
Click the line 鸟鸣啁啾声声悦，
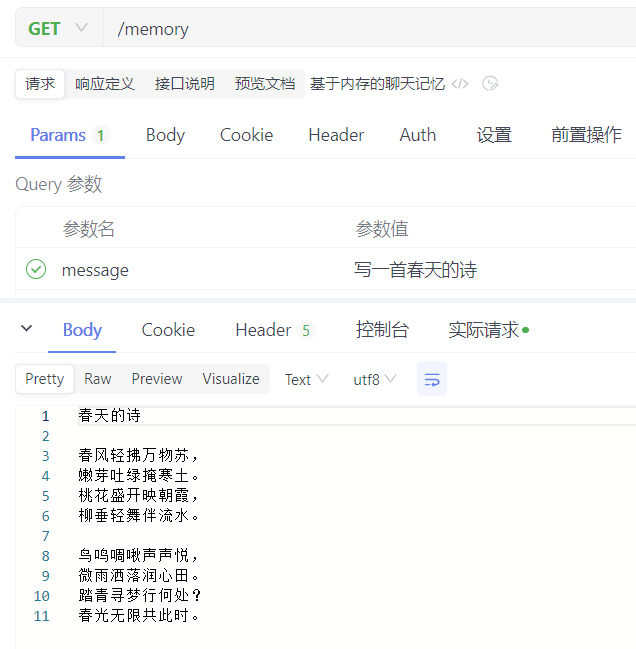click(139, 555)
